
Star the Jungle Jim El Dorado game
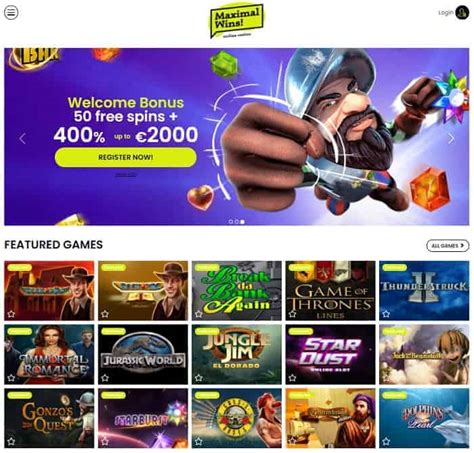[x=199, y=378]
